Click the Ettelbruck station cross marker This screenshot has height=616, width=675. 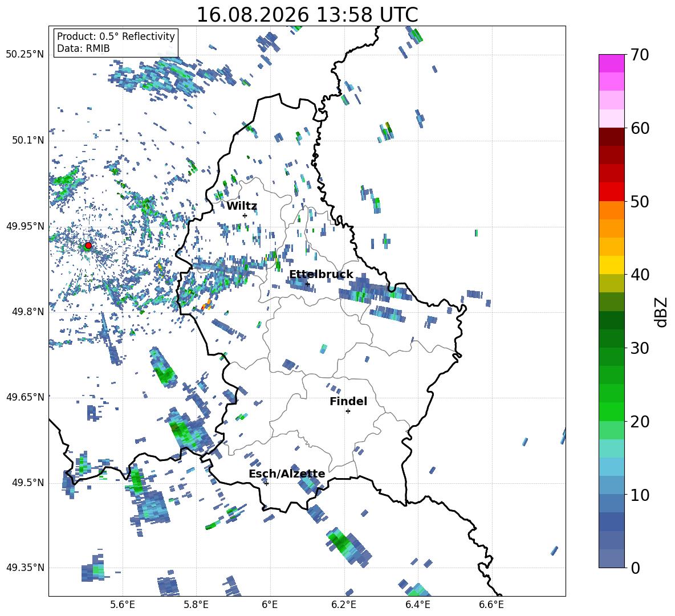pos(307,284)
